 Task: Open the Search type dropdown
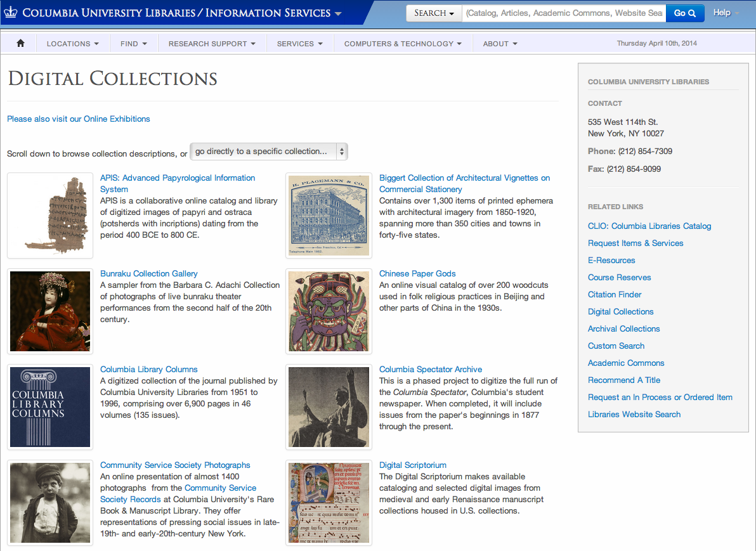(434, 13)
